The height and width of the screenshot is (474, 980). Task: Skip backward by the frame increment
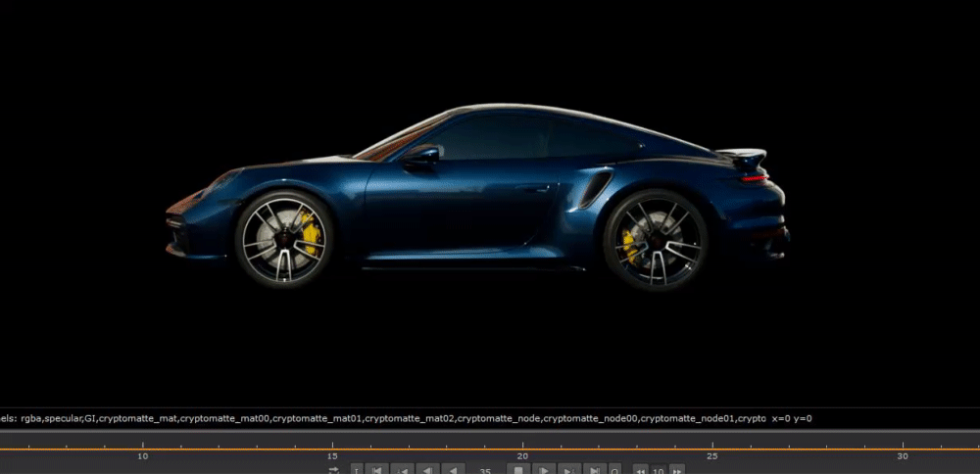(641, 470)
